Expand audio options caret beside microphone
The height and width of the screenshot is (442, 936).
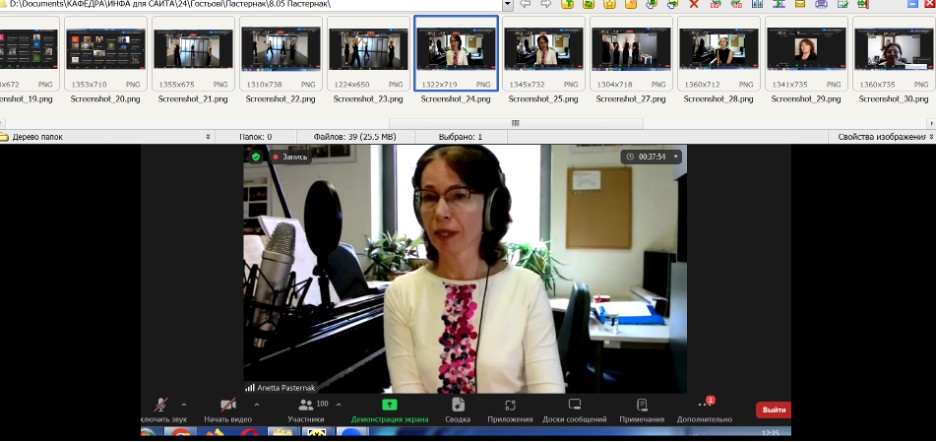coord(183,404)
